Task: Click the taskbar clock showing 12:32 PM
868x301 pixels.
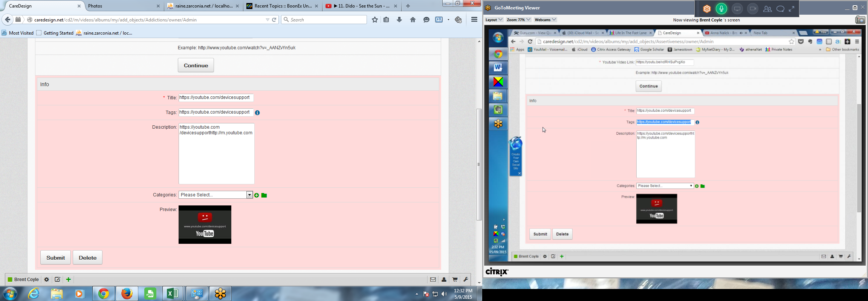Action: click(463, 294)
